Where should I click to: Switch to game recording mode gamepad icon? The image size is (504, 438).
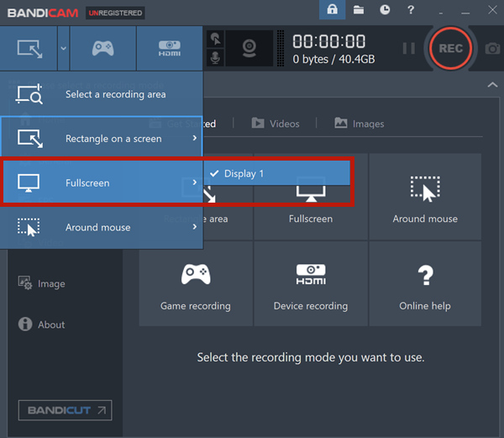click(x=102, y=48)
